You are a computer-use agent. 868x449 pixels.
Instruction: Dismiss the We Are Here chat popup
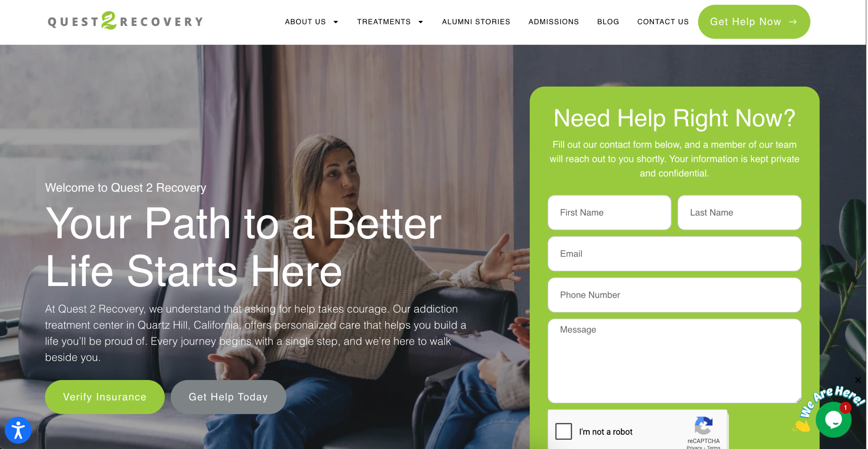[x=858, y=380]
